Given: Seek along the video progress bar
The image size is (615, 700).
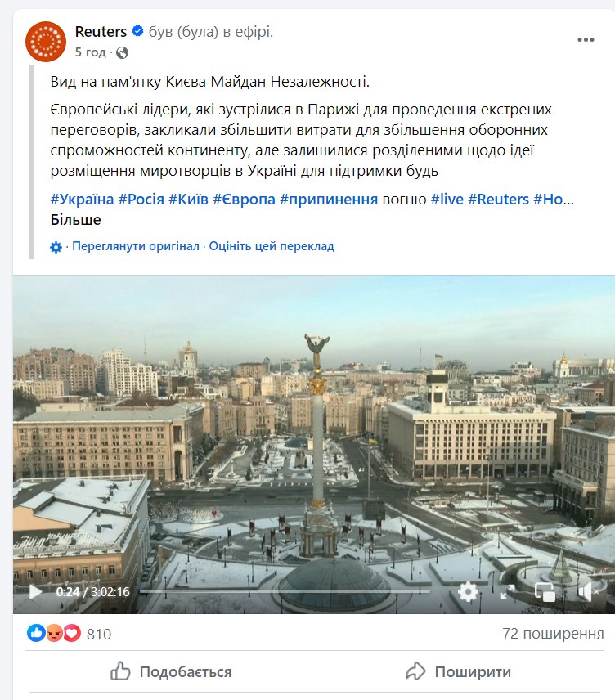Looking at the screenshot, I should click(285, 591).
